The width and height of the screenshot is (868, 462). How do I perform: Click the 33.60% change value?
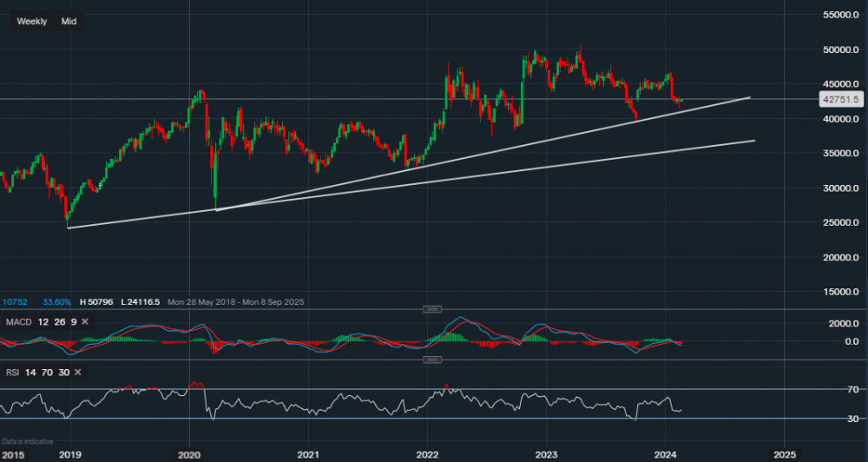57,302
